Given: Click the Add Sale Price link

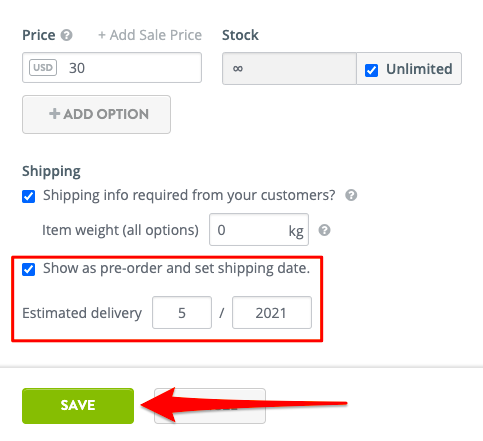Looking at the screenshot, I should tap(150, 35).
